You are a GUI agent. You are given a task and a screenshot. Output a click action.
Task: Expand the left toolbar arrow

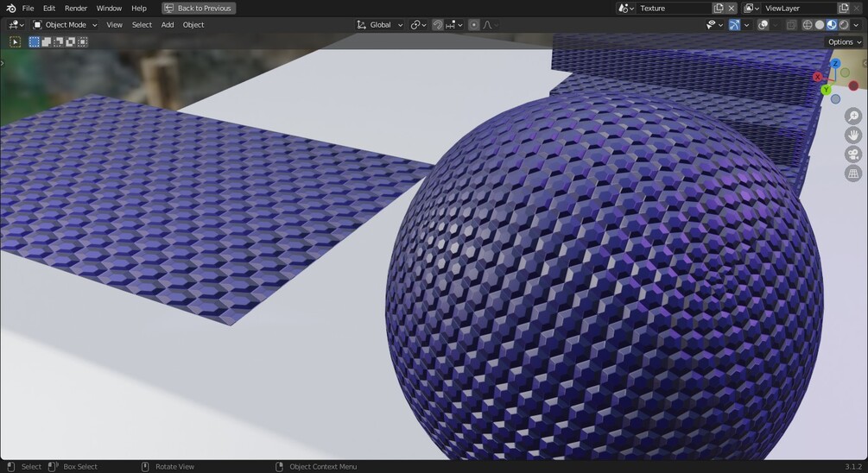point(3,63)
